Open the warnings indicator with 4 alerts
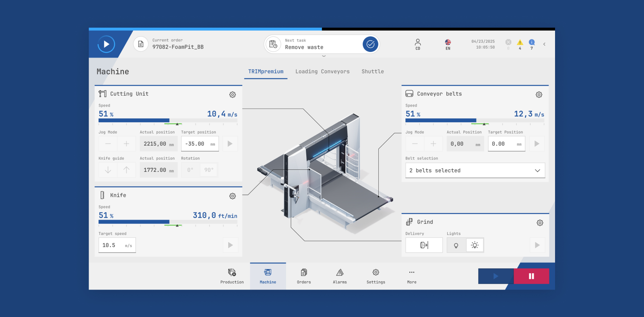The image size is (644, 317). click(520, 44)
